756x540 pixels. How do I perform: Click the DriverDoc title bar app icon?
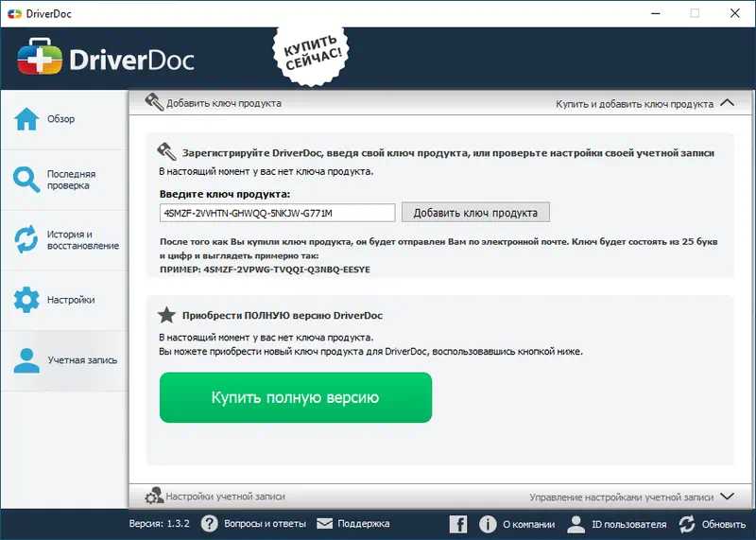point(14,13)
